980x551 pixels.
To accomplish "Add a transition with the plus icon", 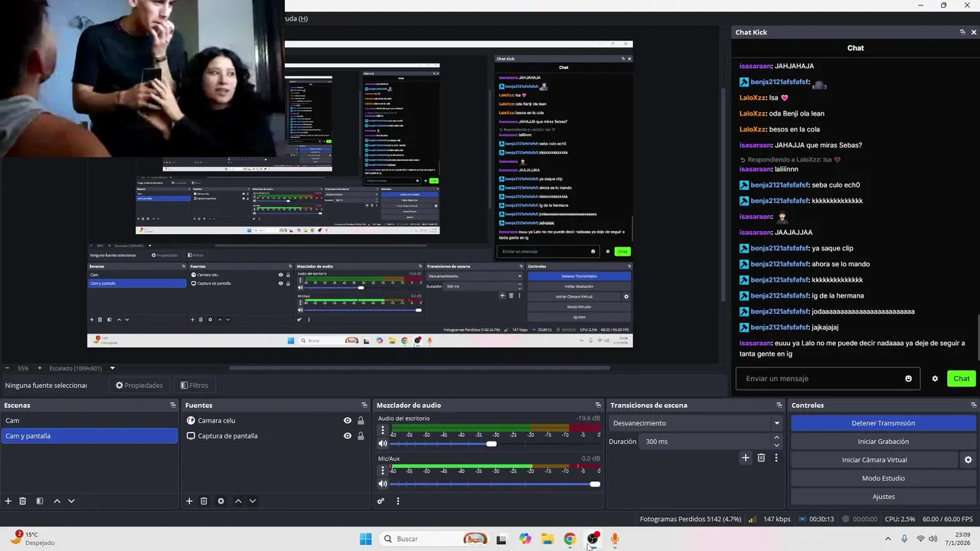I will pyautogui.click(x=746, y=458).
